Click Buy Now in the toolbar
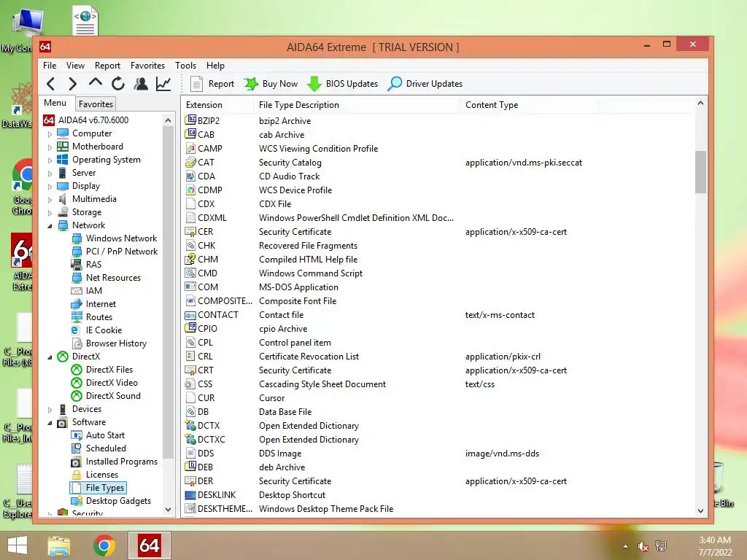The height and width of the screenshot is (560, 747). 271,84
